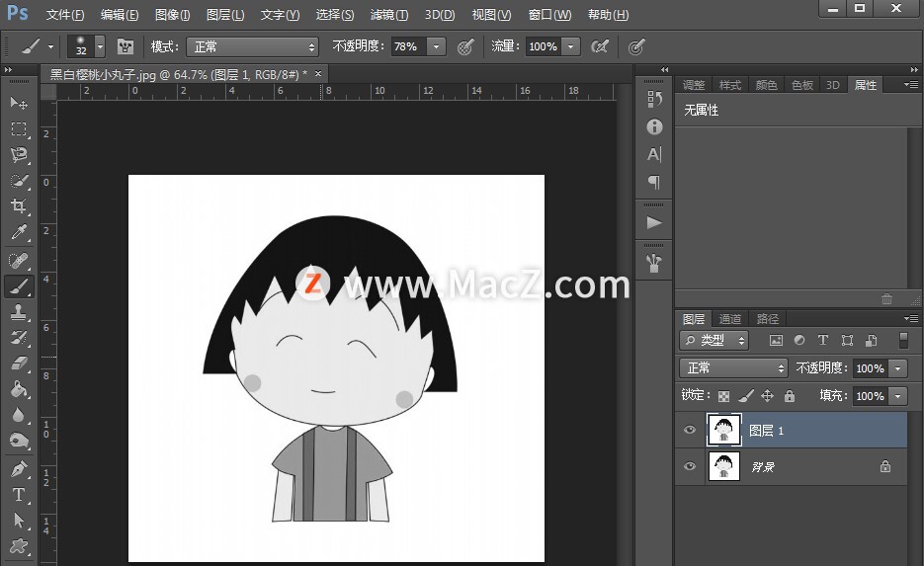Select the Path Selection tool
The height and width of the screenshot is (566, 924).
pos(19,521)
